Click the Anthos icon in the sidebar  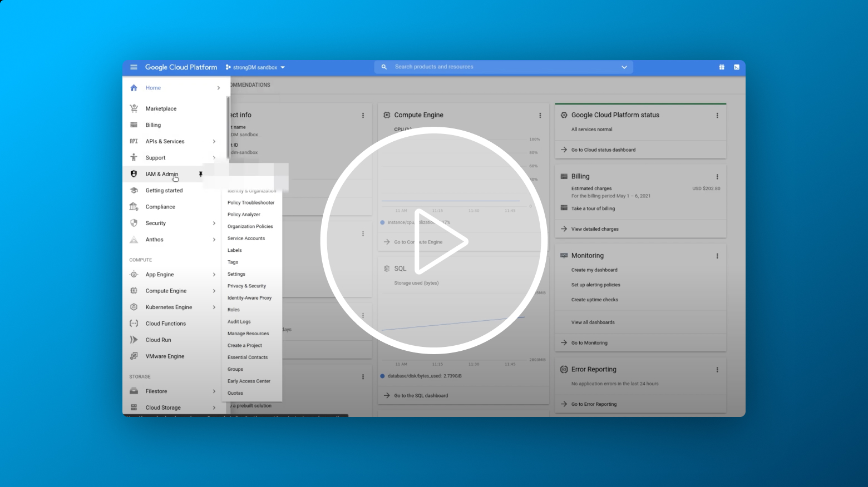point(134,240)
